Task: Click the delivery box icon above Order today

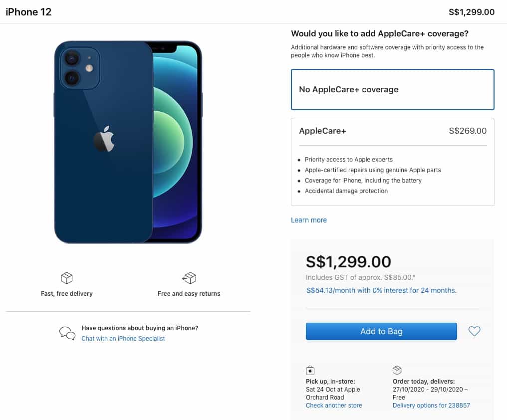Action: click(x=397, y=370)
